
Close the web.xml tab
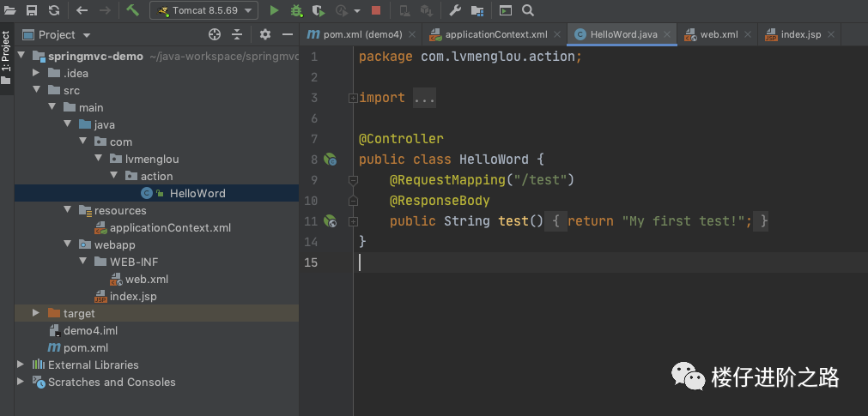(x=747, y=35)
